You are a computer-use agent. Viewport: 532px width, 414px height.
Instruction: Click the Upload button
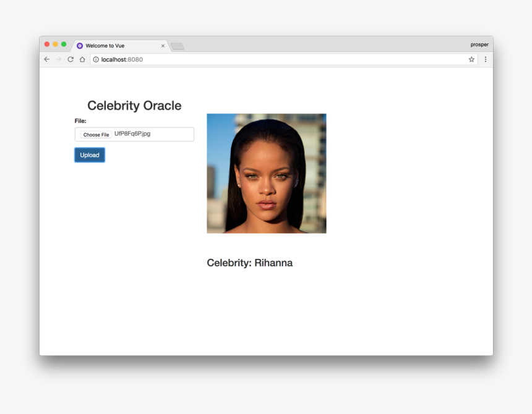pyautogui.click(x=89, y=154)
